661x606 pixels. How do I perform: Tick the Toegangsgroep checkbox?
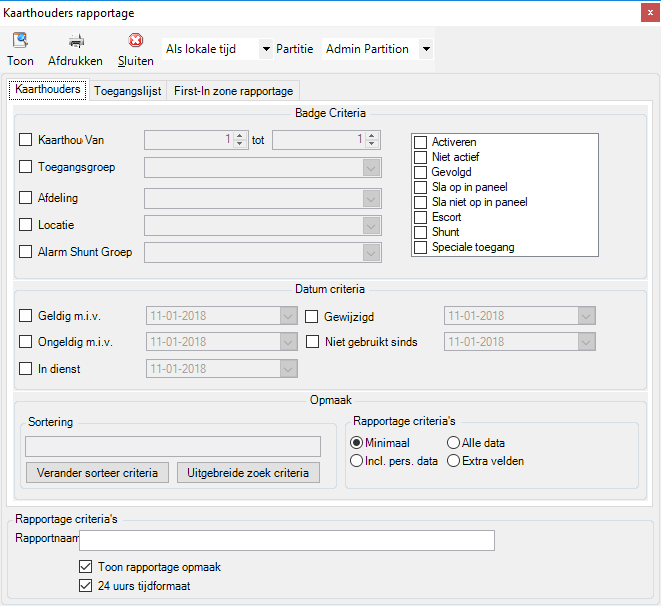tap(26, 166)
